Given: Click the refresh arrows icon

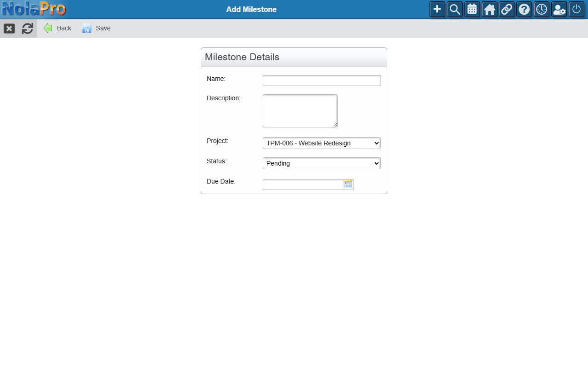Looking at the screenshot, I should pos(28,29).
